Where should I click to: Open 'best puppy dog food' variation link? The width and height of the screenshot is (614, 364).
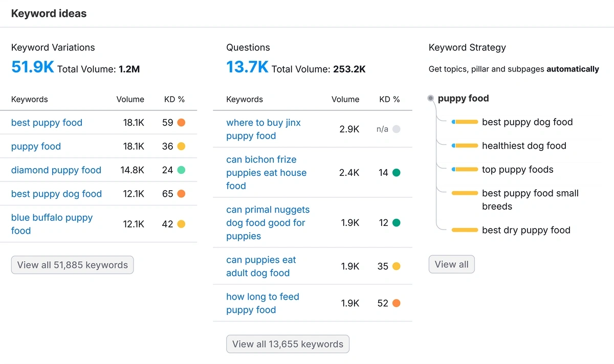tap(56, 194)
